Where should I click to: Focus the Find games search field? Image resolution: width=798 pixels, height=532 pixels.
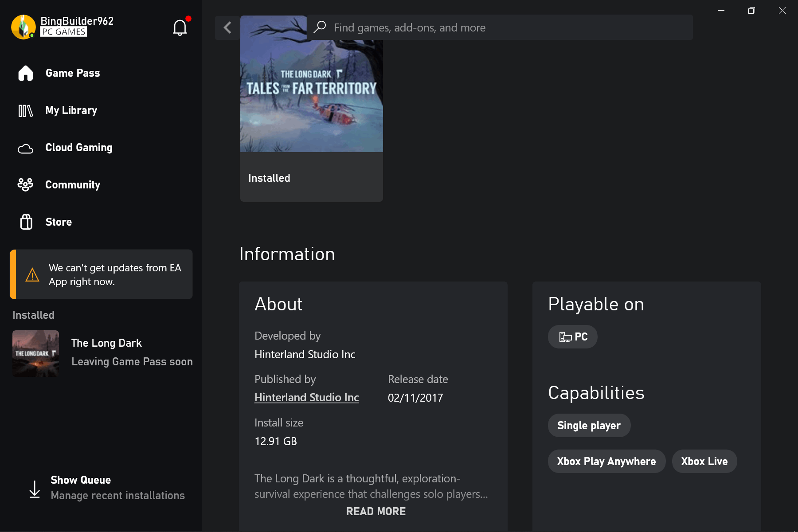(500, 27)
